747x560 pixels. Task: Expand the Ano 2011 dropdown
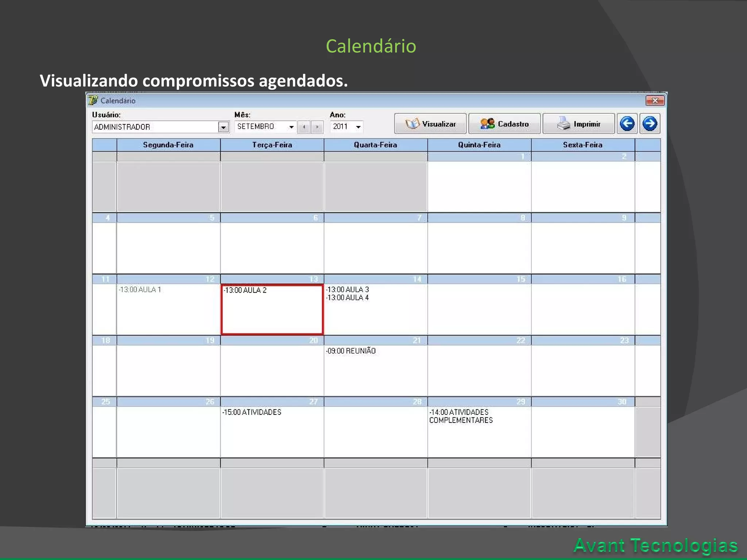[x=359, y=127]
